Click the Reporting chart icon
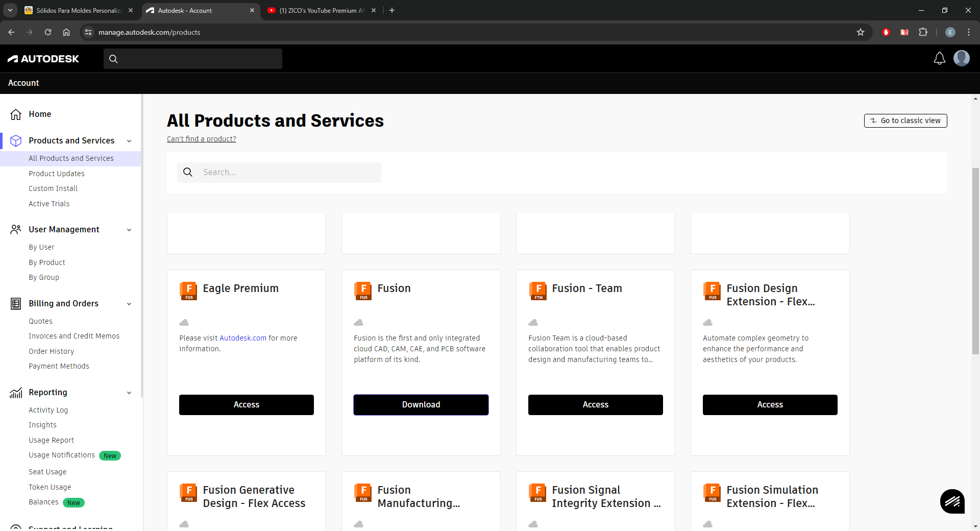Viewport: 980px width, 531px height. (x=16, y=393)
